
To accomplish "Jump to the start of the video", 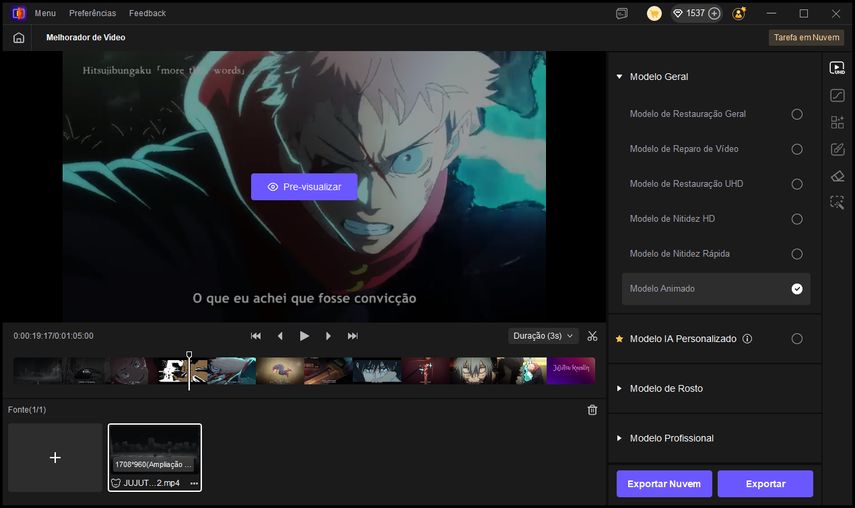I will pyautogui.click(x=256, y=336).
